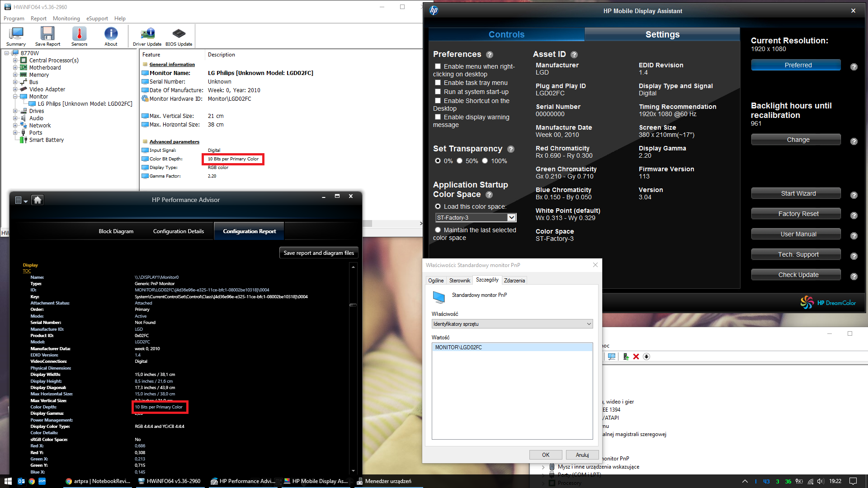Image resolution: width=868 pixels, height=488 pixels.
Task: Open Program menu in HWiNFO64
Action: pyautogui.click(x=14, y=19)
